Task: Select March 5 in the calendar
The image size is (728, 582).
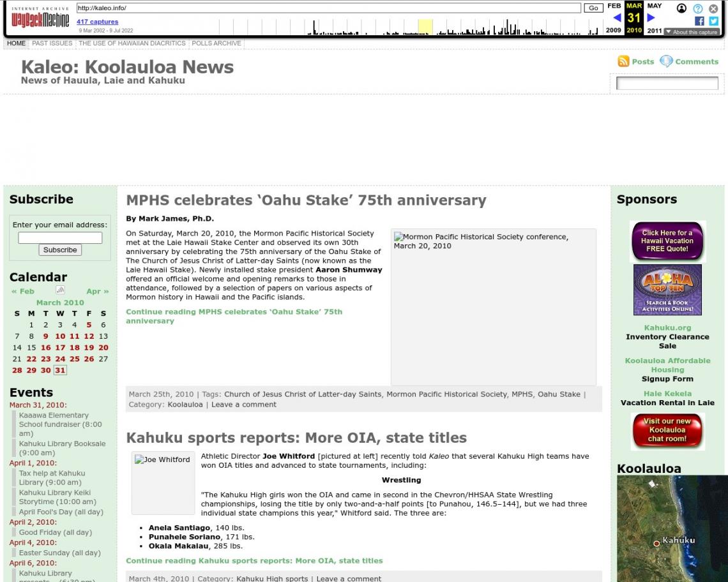Action: point(89,325)
